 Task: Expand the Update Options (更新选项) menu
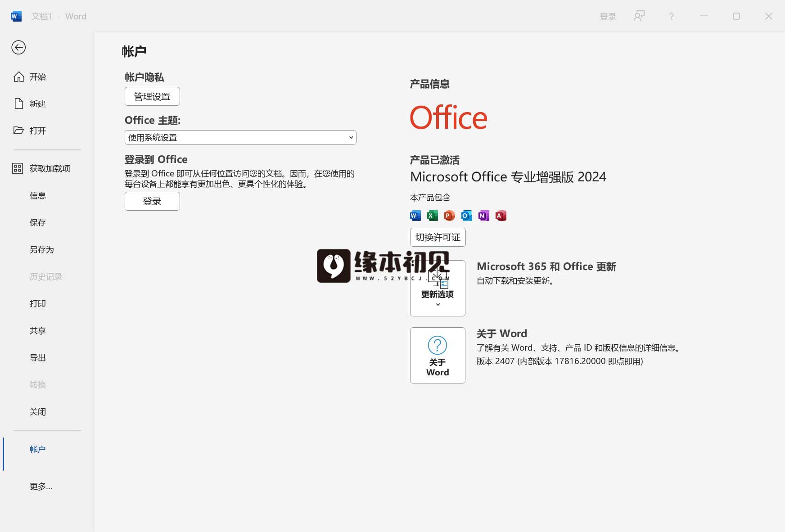click(438, 288)
